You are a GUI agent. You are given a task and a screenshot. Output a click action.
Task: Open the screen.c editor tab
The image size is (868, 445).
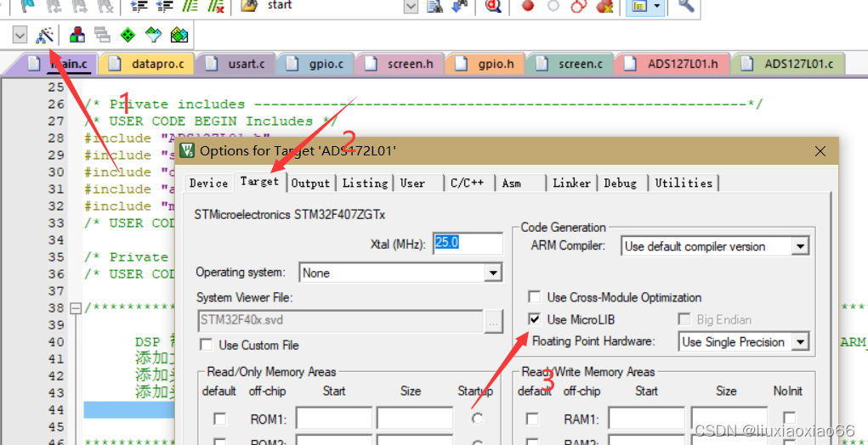(x=570, y=64)
